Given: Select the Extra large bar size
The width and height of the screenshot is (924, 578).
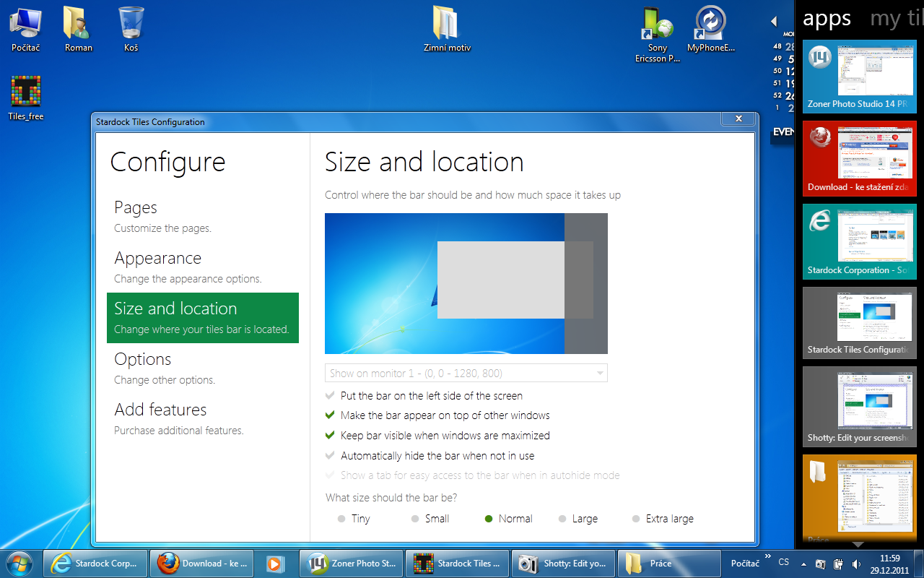Looking at the screenshot, I should tap(663, 519).
